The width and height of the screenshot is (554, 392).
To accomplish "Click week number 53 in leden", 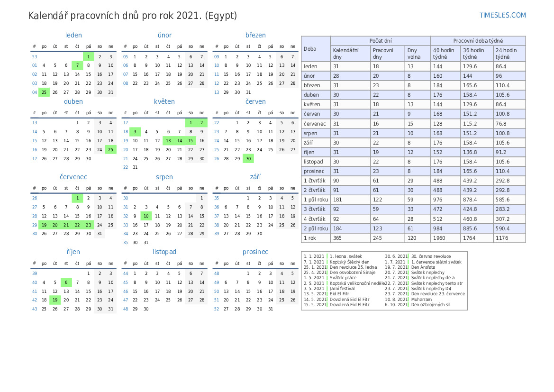I will pyautogui.click(x=35, y=57).
